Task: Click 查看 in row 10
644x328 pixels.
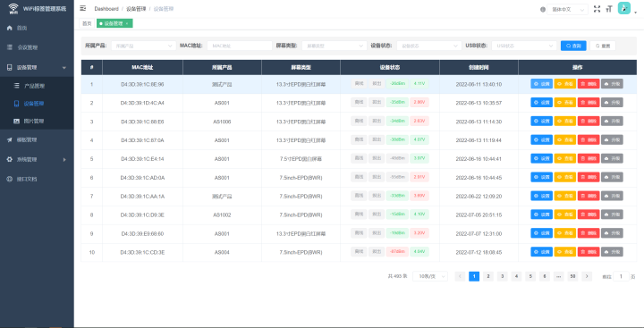Action: click(564, 252)
